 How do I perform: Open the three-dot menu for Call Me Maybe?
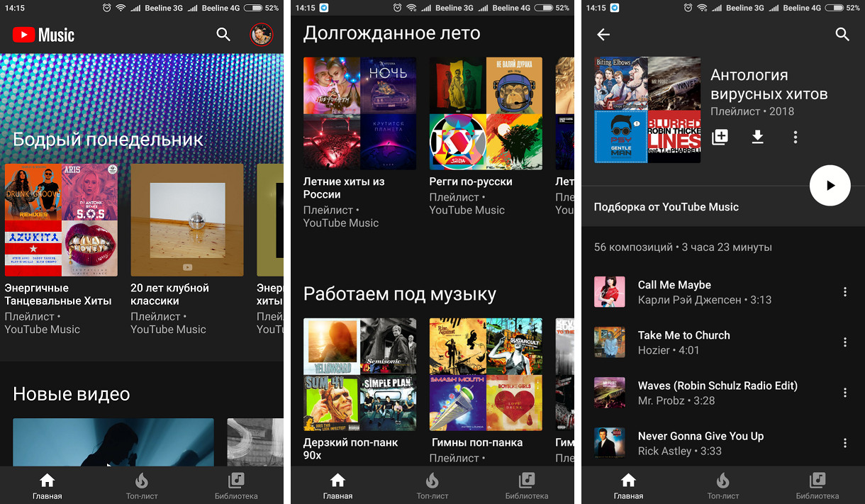[844, 292]
